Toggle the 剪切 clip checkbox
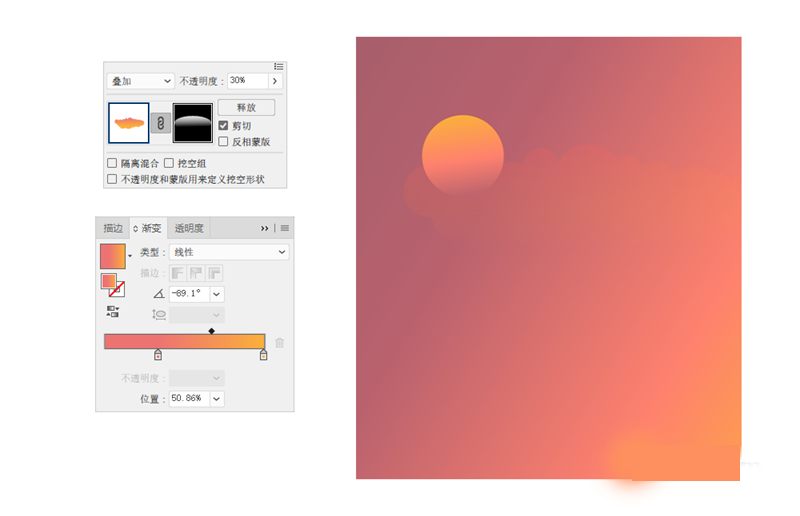The width and height of the screenshot is (800, 516). [x=223, y=126]
